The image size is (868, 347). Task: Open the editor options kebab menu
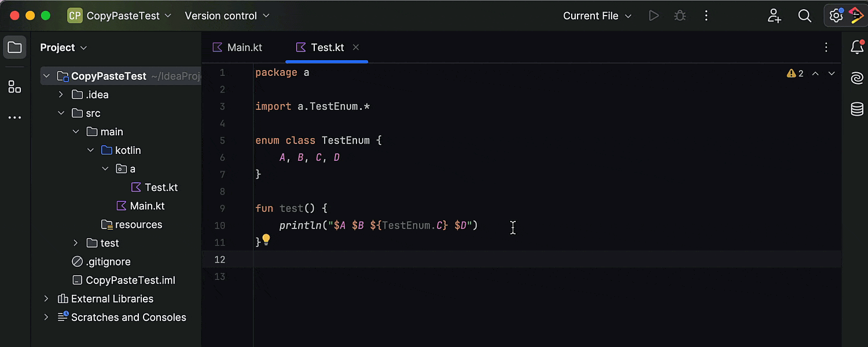[x=826, y=47]
